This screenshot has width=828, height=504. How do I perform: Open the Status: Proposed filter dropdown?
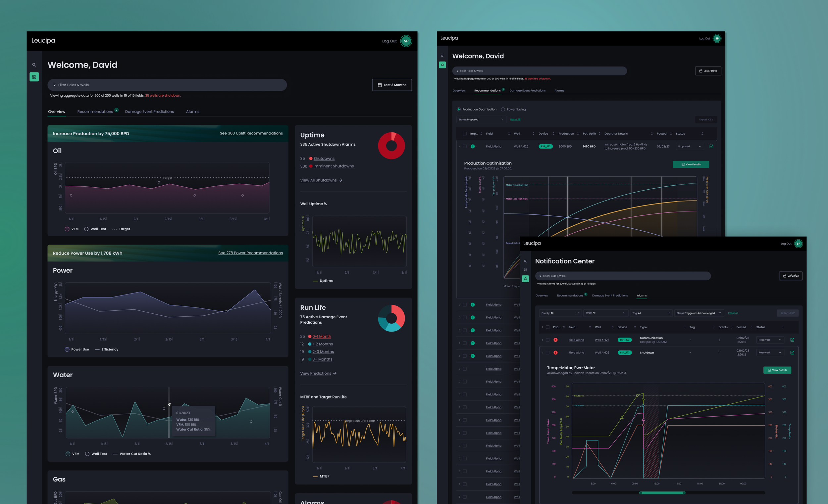coord(481,119)
